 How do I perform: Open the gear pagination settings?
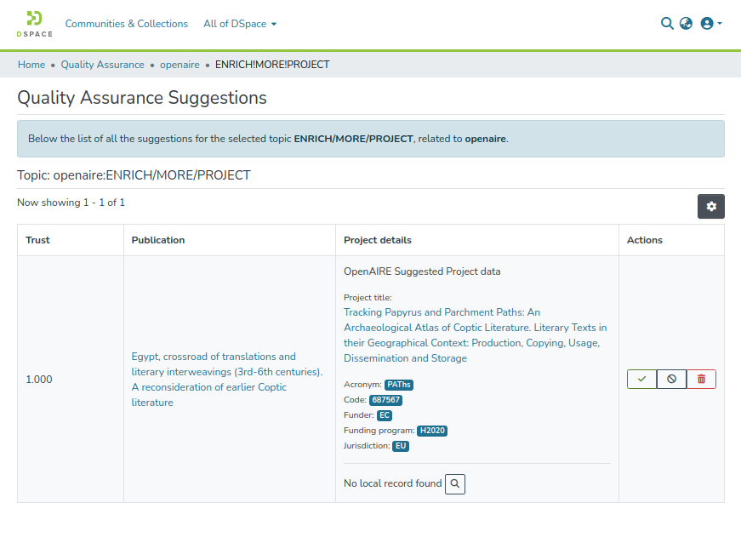[x=711, y=206]
